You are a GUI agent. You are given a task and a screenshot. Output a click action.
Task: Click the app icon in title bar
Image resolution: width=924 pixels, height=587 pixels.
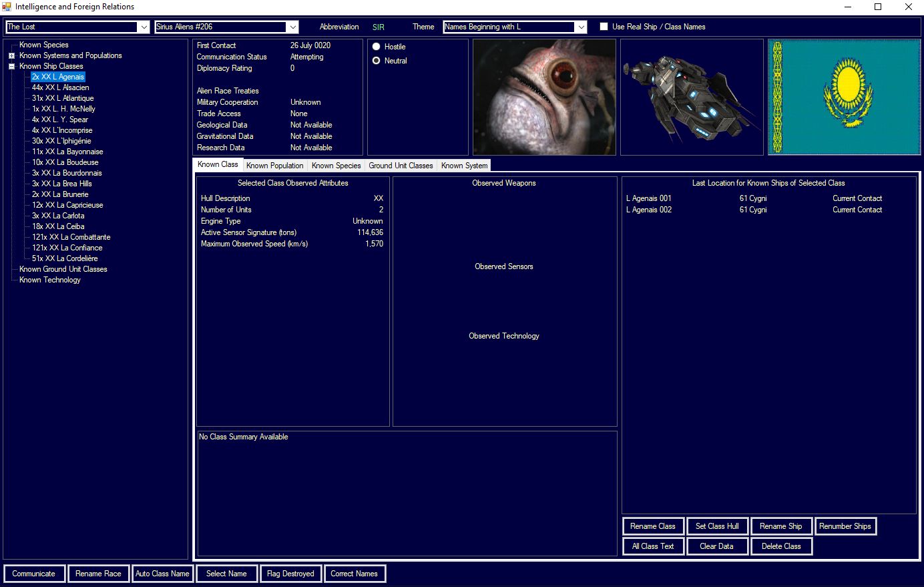(7, 7)
